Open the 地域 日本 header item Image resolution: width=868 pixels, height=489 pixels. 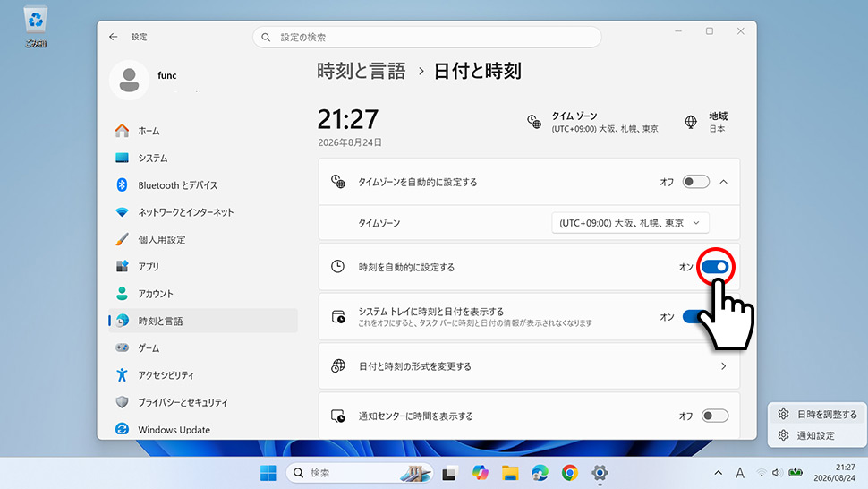tap(706, 122)
